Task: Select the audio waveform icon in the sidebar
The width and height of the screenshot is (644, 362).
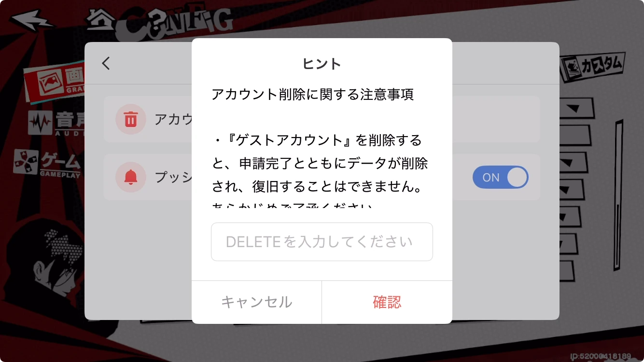Action: [x=40, y=124]
